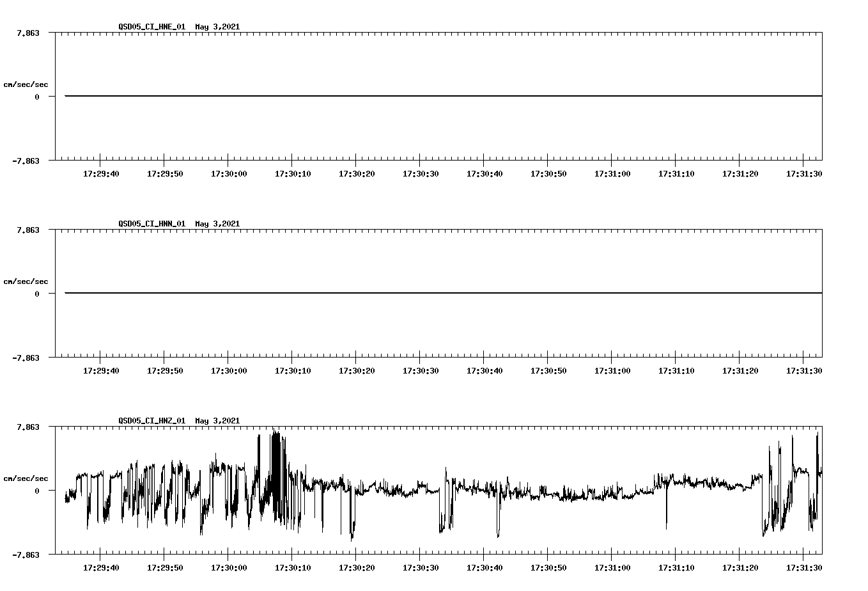
Task: Click the 7.863 amplitude value on bottom plot
Action: pyautogui.click(x=27, y=427)
